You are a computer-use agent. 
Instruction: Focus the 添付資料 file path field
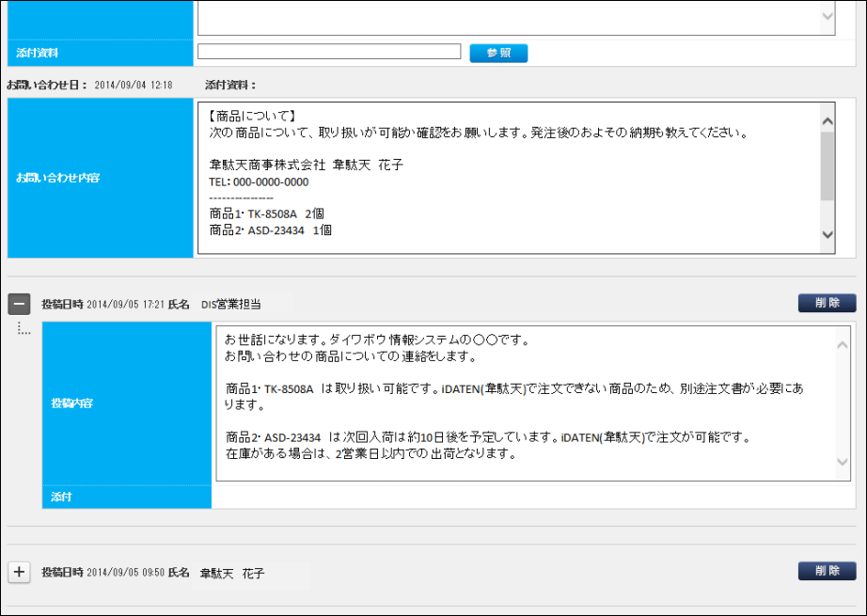click(x=329, y=52)
